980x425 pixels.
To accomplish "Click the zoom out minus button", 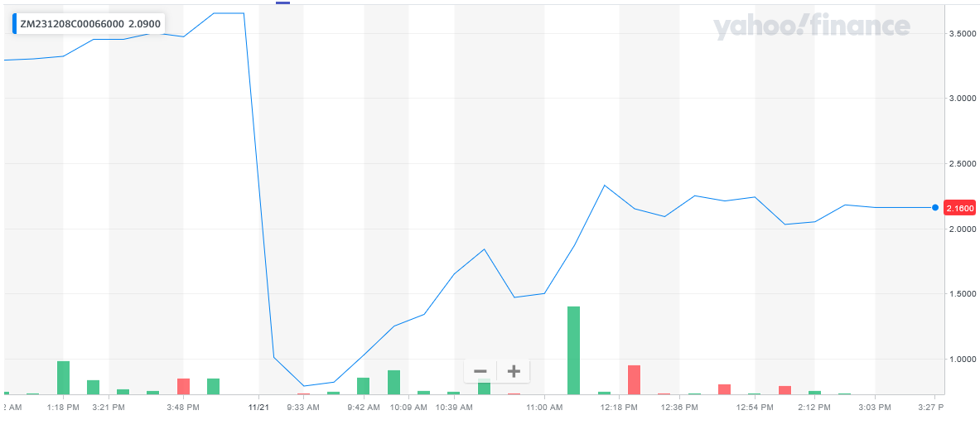I will point(480,371).
